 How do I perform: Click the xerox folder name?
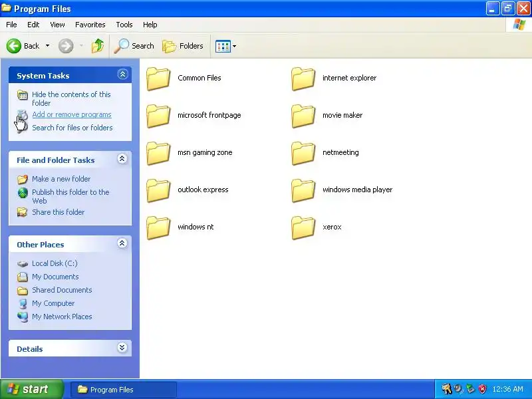(x=332, y=227)
